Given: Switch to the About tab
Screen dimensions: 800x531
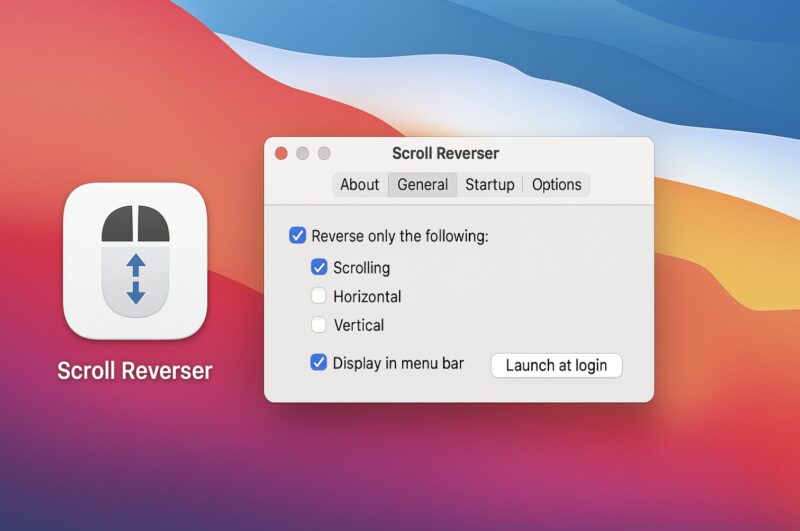Looking at the screenshot, I should point(359,185).
